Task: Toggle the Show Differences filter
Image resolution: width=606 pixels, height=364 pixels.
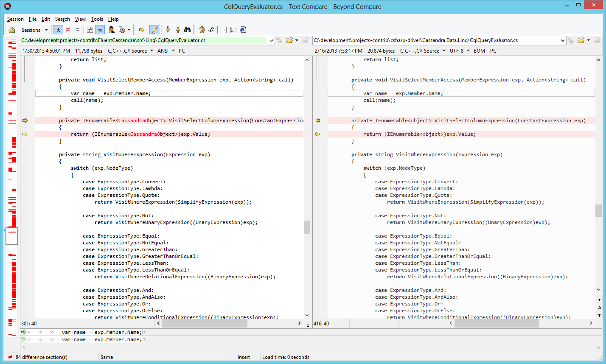Action: pyautogui.click(x=68, y=30)
